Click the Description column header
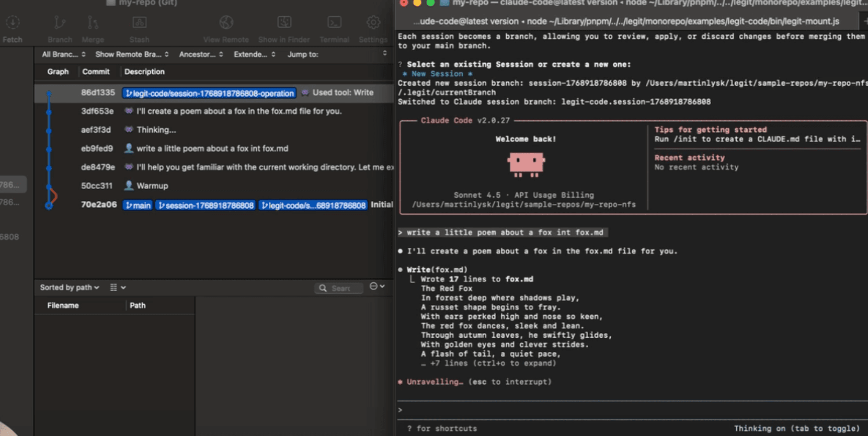The width and height of the screenshot is (868, 436). 144,72
